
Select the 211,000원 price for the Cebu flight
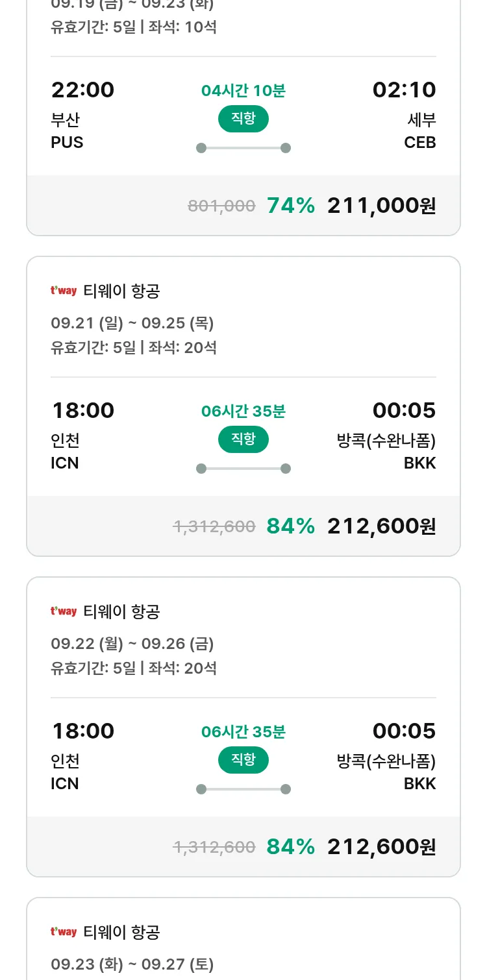point(381,206)
